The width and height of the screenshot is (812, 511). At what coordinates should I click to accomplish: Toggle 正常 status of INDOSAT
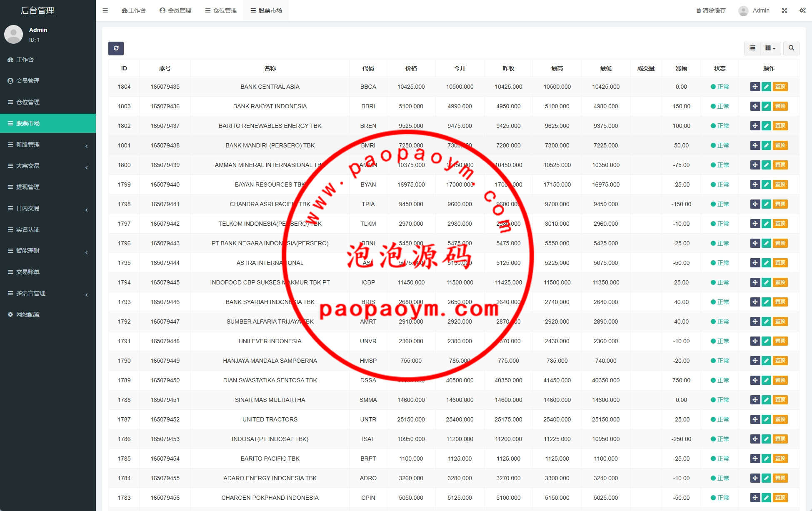(720, 439)
